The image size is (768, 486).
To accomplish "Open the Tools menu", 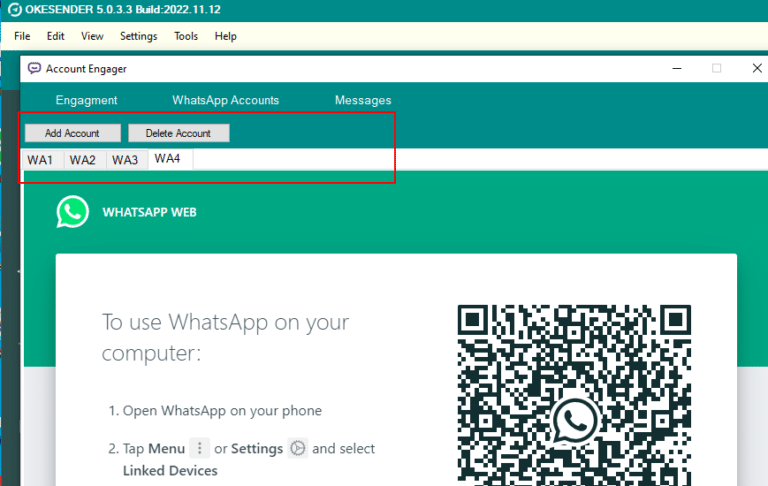I will 186,36.
